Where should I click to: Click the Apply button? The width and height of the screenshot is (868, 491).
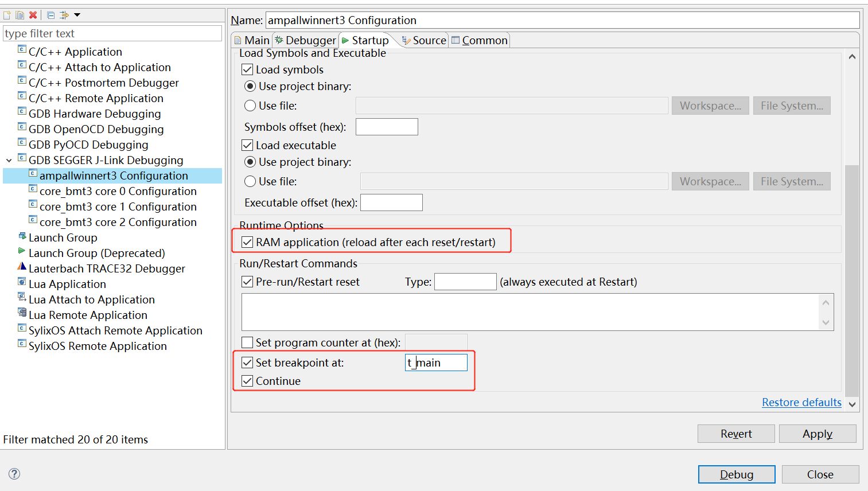(818, 434)
